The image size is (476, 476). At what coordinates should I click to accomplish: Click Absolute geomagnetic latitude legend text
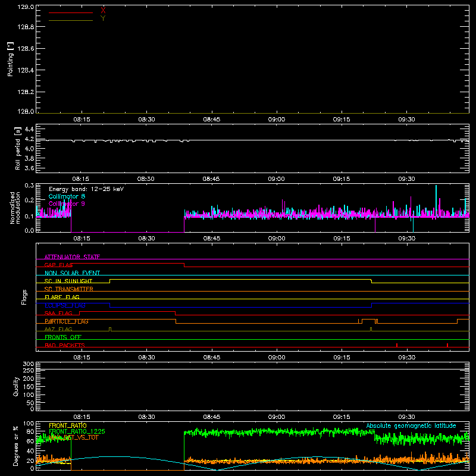click(x=411, y=425)
